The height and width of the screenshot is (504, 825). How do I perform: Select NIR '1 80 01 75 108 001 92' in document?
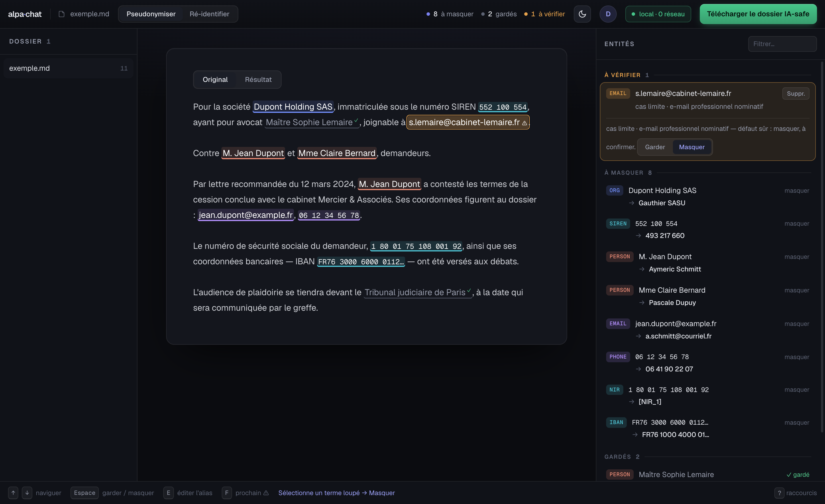coord(416,246)
